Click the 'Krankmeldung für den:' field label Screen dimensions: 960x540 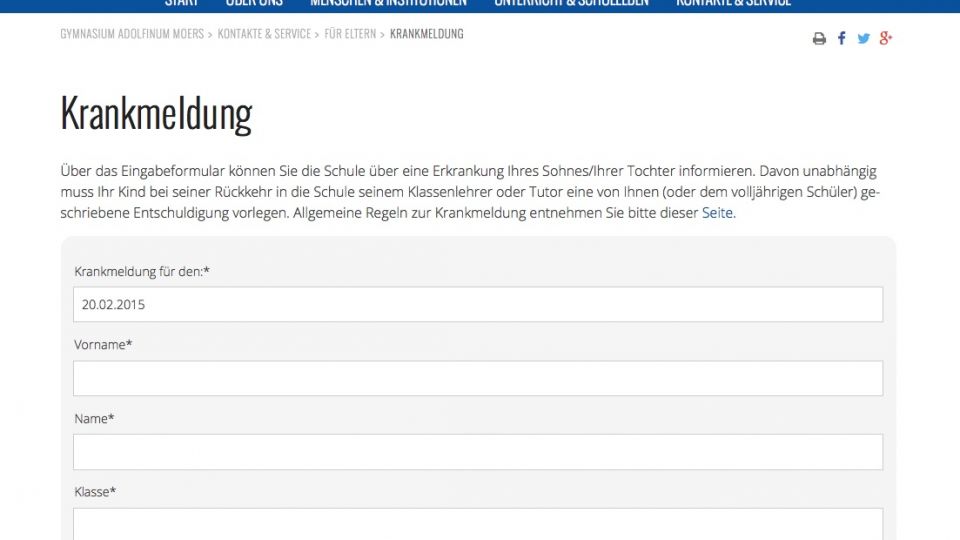click(x=142, y=271)
